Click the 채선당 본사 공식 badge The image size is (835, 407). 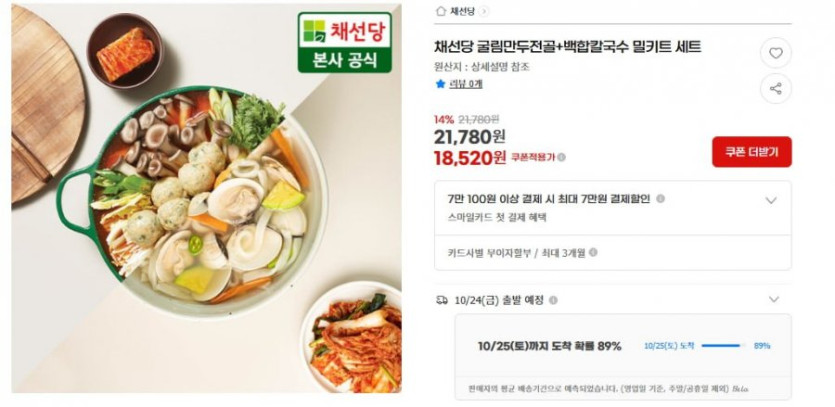(345, 43)
